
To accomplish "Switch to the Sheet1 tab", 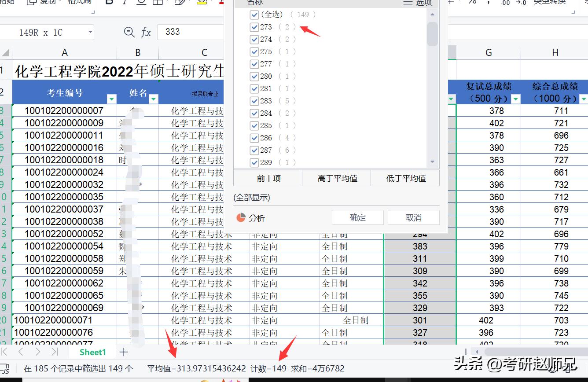I will [x=92, y=352].
